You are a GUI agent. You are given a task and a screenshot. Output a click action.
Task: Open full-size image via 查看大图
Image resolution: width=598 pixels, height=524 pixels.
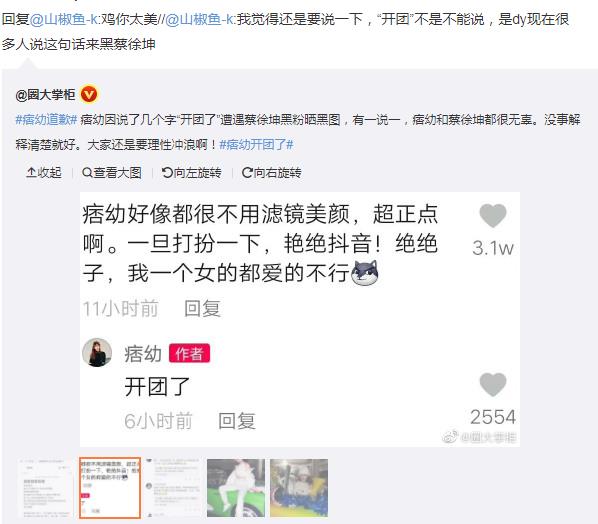[112, 173]
